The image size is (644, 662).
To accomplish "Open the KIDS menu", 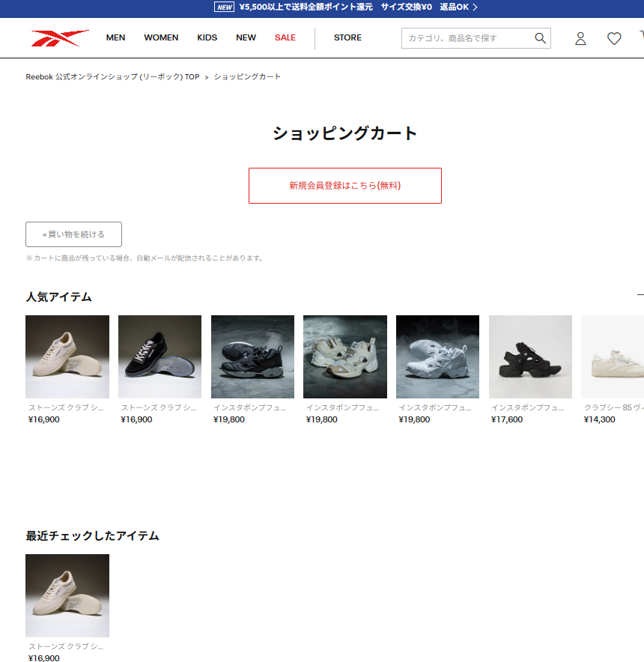I will pos(207,37).
